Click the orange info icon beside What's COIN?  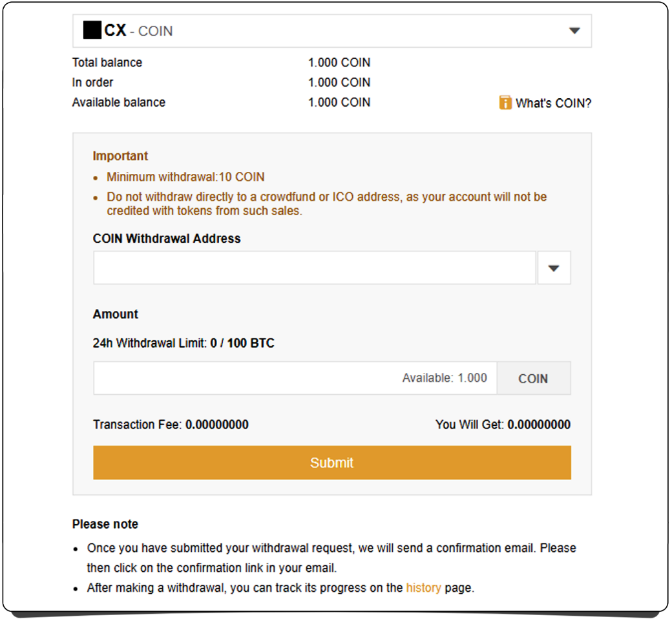[505, 103]
